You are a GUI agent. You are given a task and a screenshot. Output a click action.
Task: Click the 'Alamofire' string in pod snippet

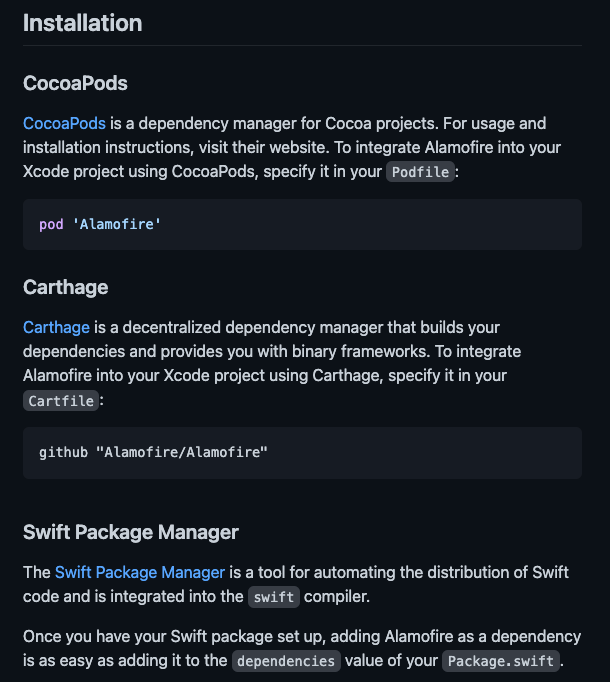pos(117,224)
